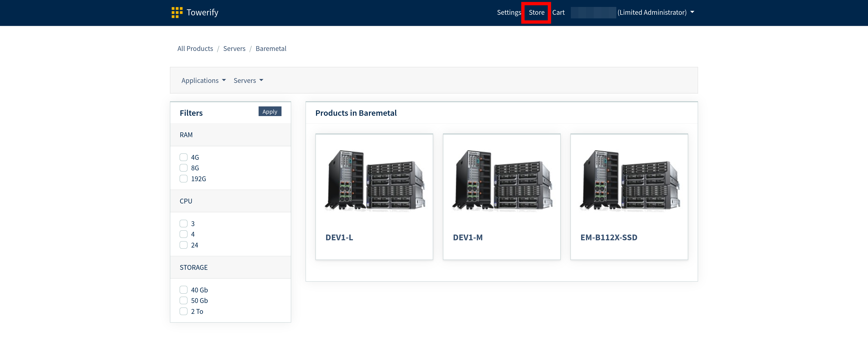
Task: Tick the 24 CPU filter checkbox
Action: [x=183, y=245]
